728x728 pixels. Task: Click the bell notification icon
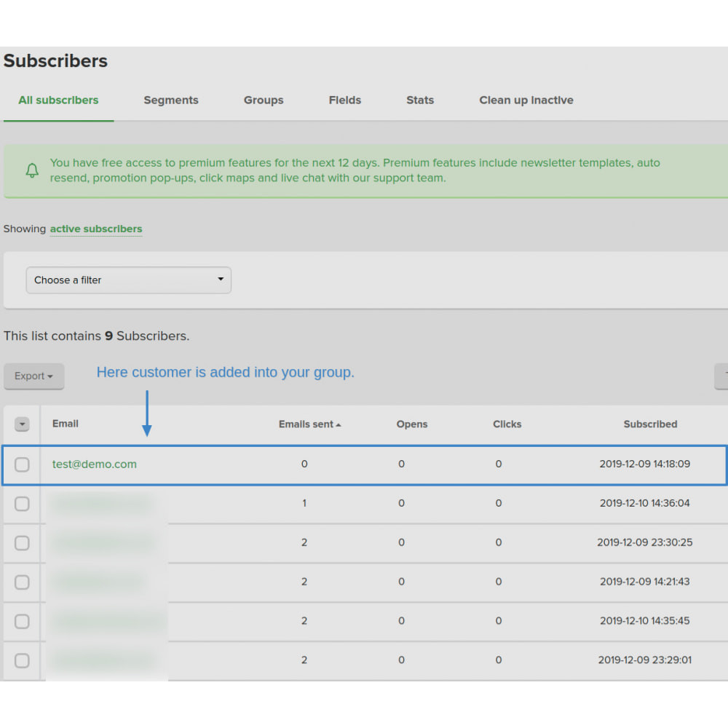point(32,170)
